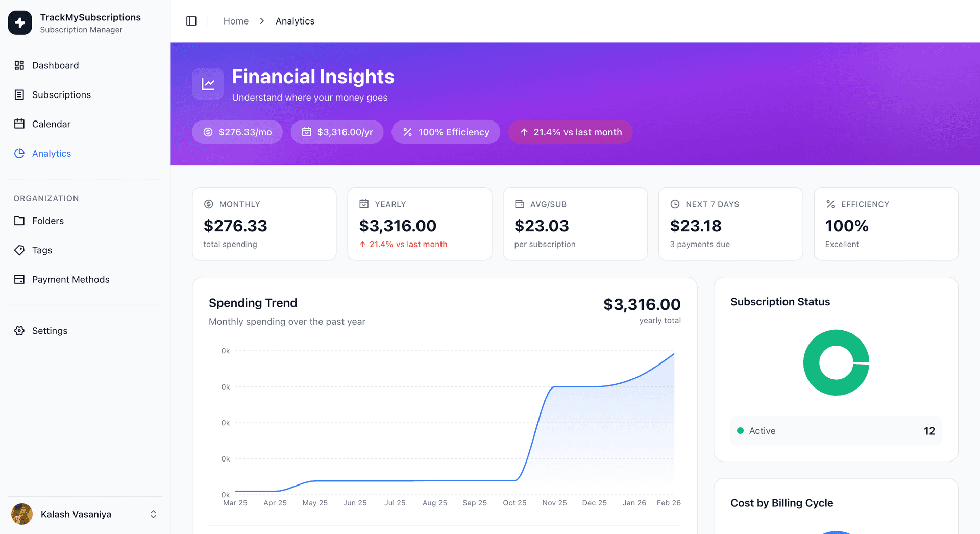Click the Active status legend row
Screen dimensions: 980x534
tap(836, 431)
